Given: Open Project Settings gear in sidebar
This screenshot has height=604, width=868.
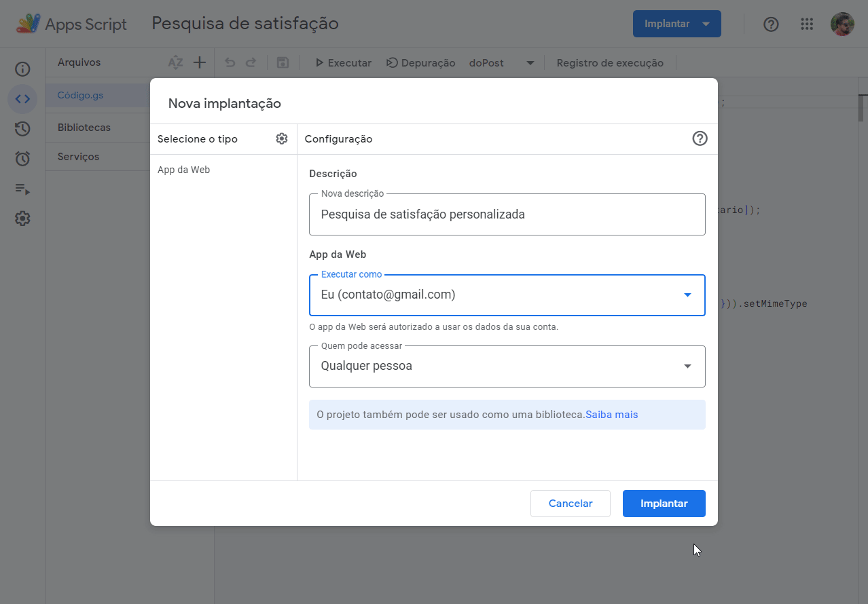Looking at the screenshot, I should pos(22,219).
